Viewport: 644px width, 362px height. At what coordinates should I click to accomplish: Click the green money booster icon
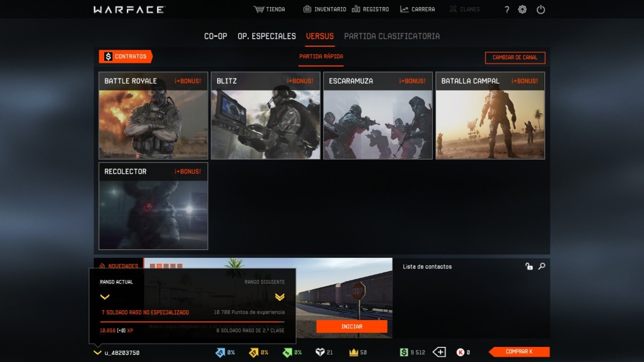point(287,352)
